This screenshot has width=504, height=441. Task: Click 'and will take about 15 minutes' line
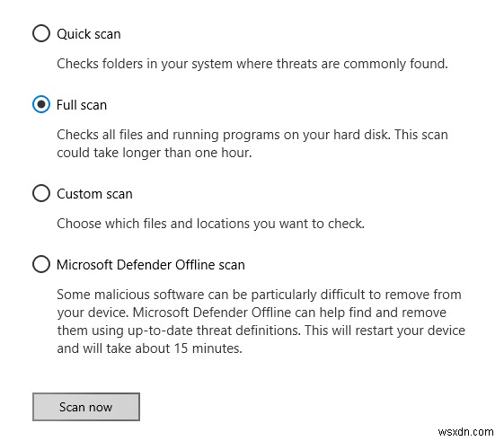[x=149, y=348]
